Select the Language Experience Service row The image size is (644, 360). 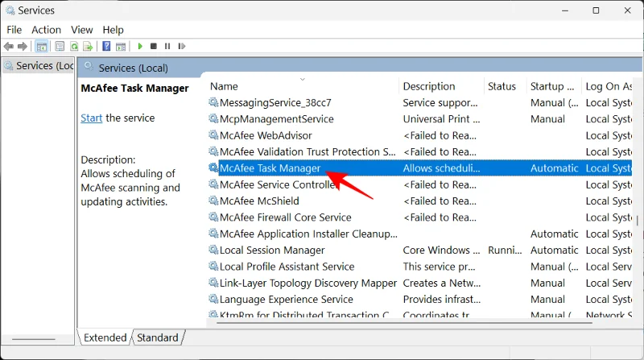point(419,299)
